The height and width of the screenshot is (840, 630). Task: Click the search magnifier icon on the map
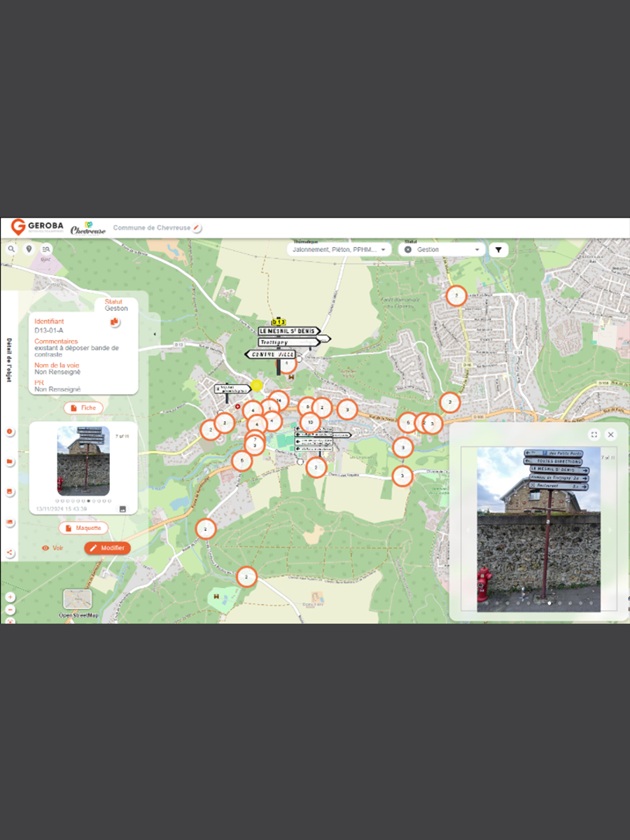pos(11,249)
